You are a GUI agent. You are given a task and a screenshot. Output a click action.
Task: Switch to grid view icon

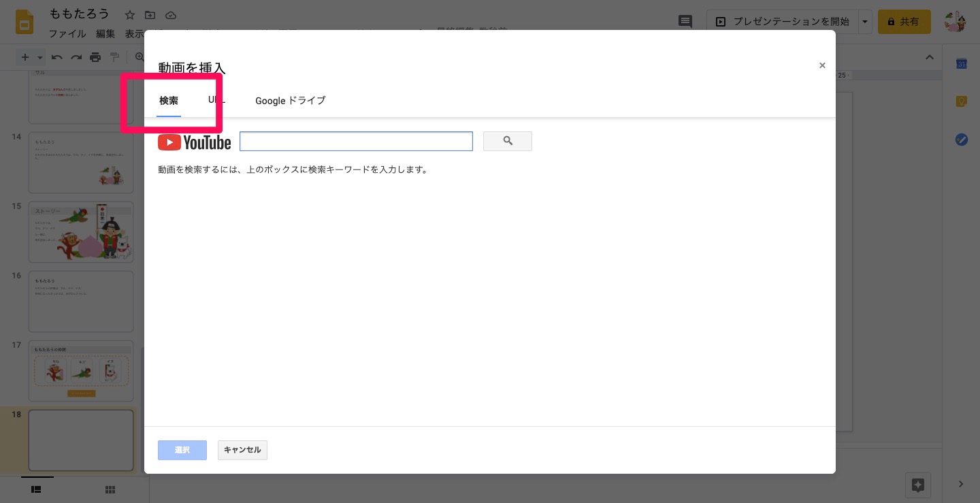110,489
